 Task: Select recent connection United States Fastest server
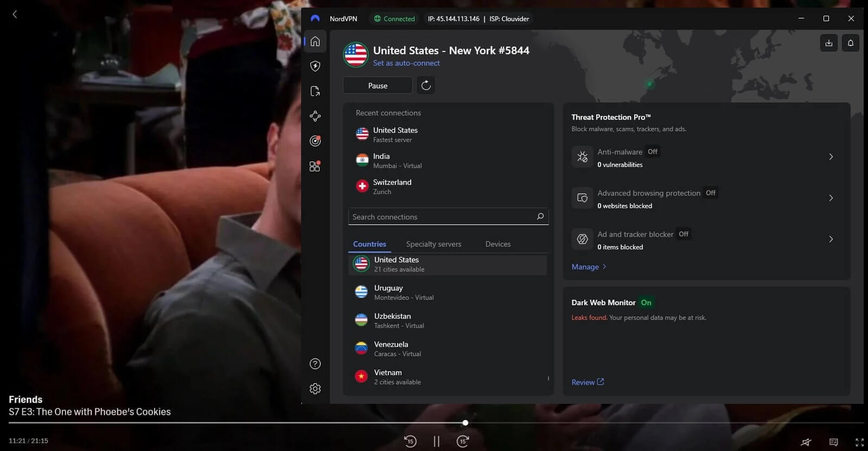[x=448, y=134]
